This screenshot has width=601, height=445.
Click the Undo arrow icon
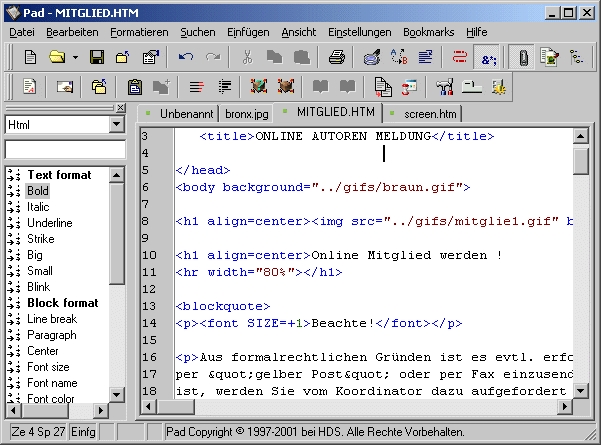tap(186, 58)
